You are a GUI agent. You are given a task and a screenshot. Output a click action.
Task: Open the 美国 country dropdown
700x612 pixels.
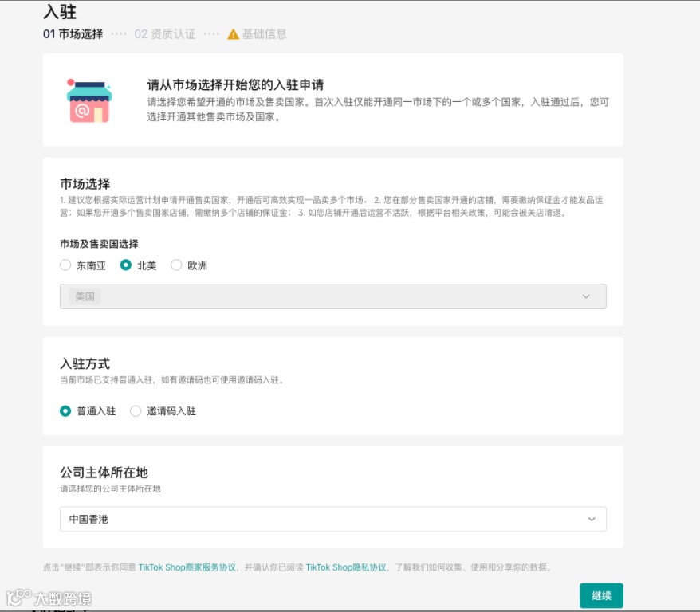[x=333, y=296]
